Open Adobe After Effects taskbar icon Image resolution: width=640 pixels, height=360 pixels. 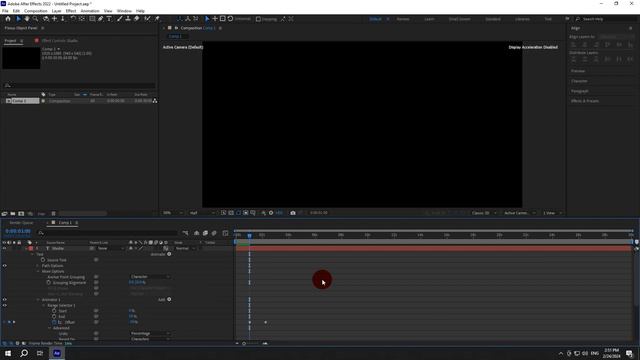(57, 353)
